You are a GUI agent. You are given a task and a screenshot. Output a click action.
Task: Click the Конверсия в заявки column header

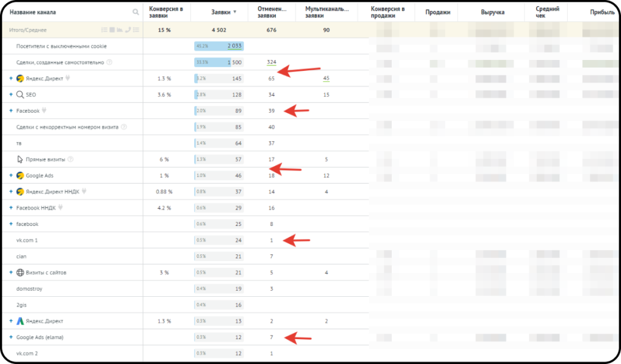166,12
